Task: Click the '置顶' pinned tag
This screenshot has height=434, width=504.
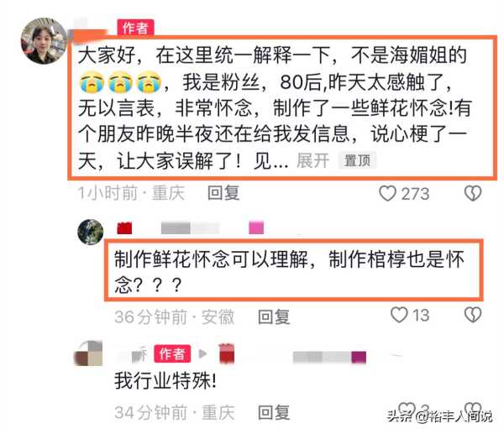Action: [357, 160]
